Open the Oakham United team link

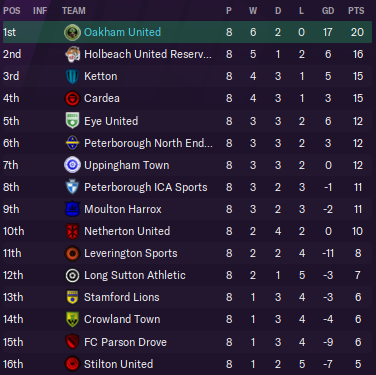122,32
